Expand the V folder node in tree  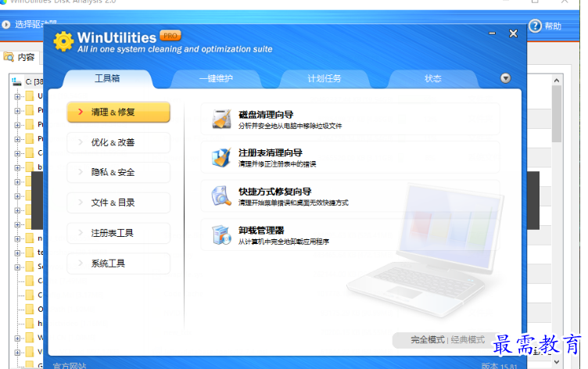(x=17, y=353)
